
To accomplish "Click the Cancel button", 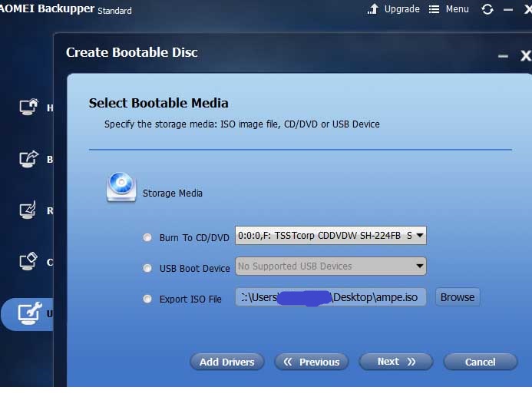I will click(x=481, y=362).
